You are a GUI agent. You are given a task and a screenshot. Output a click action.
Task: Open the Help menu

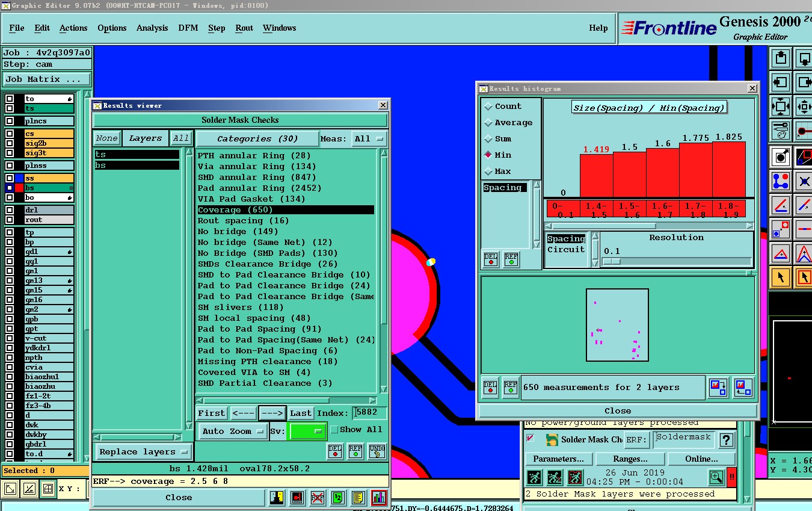(598, 28)
